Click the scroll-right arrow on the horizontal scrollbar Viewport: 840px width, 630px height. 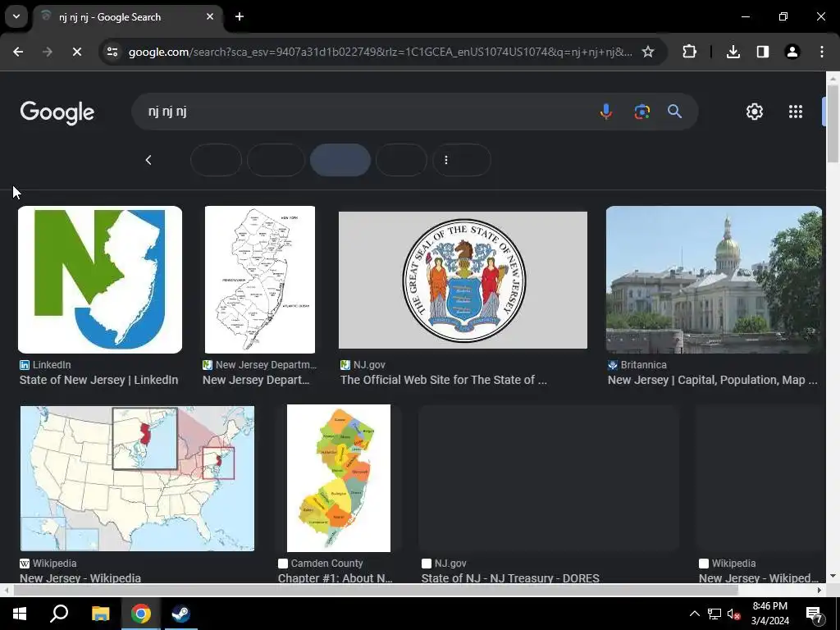[x=819, y=590]
